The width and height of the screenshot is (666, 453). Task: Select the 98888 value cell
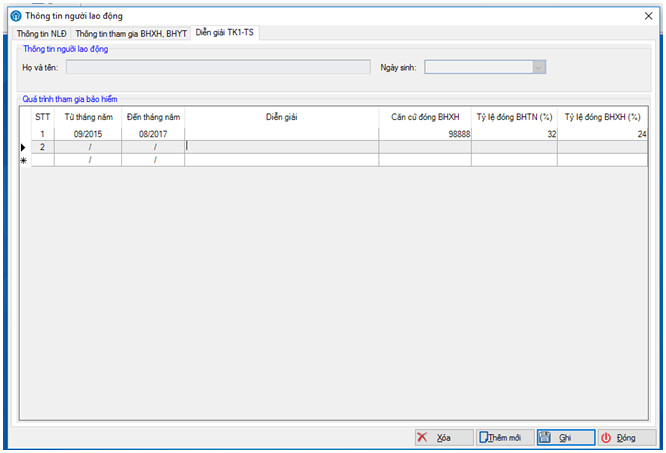425,134
